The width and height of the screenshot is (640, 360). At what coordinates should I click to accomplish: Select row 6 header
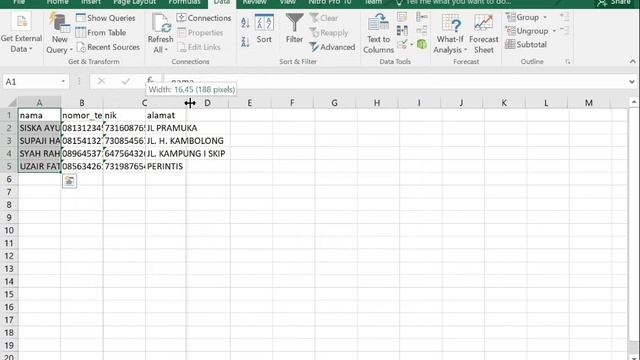coord(9,179)
